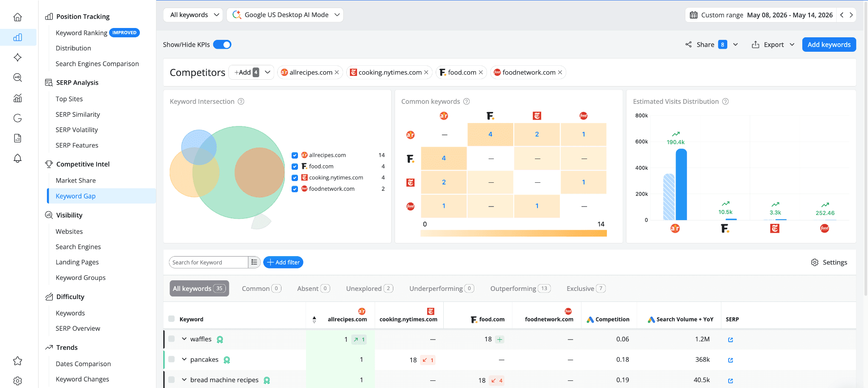Go to next date range arrow
Image resolution: width=868 pixels, height=388 pixels.
tap(851, 15)
